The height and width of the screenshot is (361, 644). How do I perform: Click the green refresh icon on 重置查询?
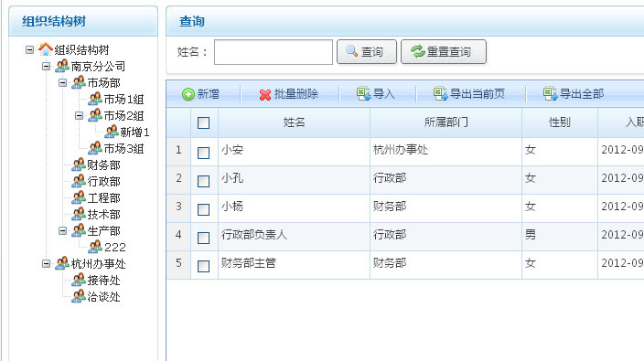click(418, 51)
